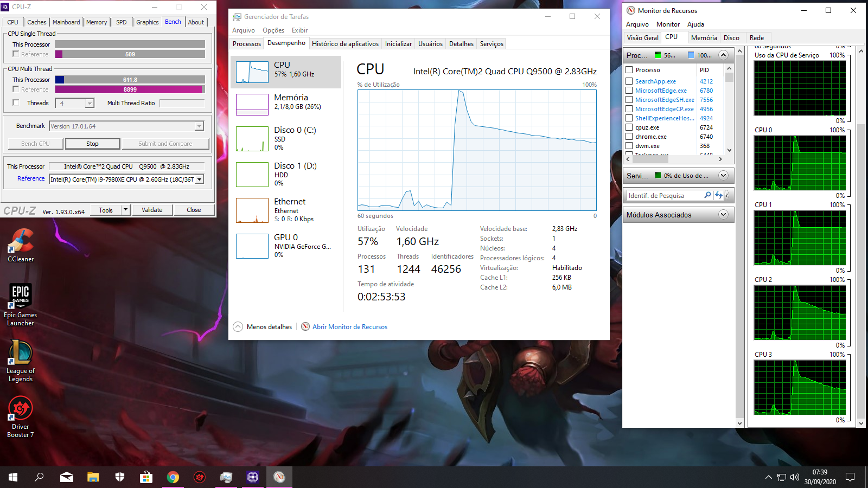Open File Explorer from taskbar
This screenshot has width=868, height=488.
click(x=93, y=477)
